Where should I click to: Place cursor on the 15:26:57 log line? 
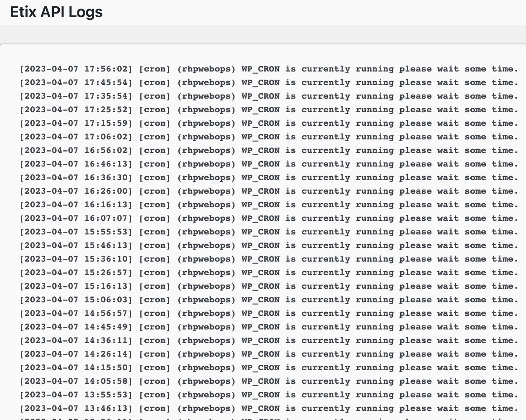pos(268,273)
